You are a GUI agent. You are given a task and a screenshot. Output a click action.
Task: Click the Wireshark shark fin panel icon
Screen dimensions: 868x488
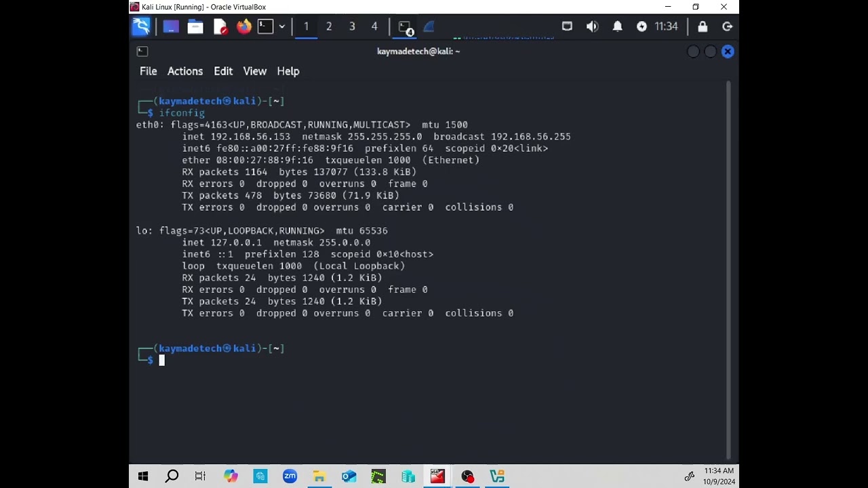click(x=429, y=26)
